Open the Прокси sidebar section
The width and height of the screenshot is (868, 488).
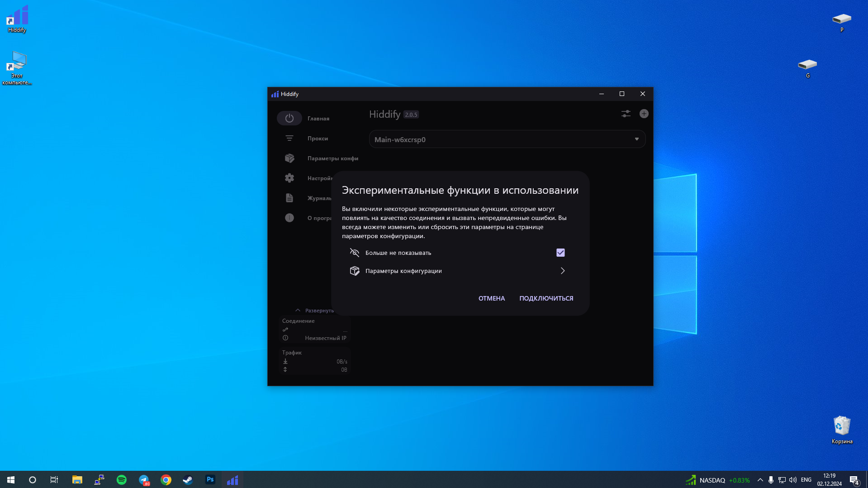pyautogui.click(x=318, y=138)
